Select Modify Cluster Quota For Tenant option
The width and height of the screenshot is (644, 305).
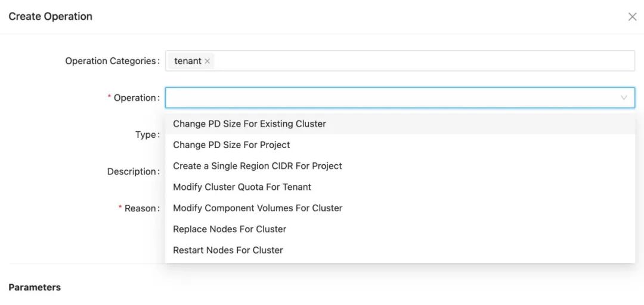[x=241, y=187]
